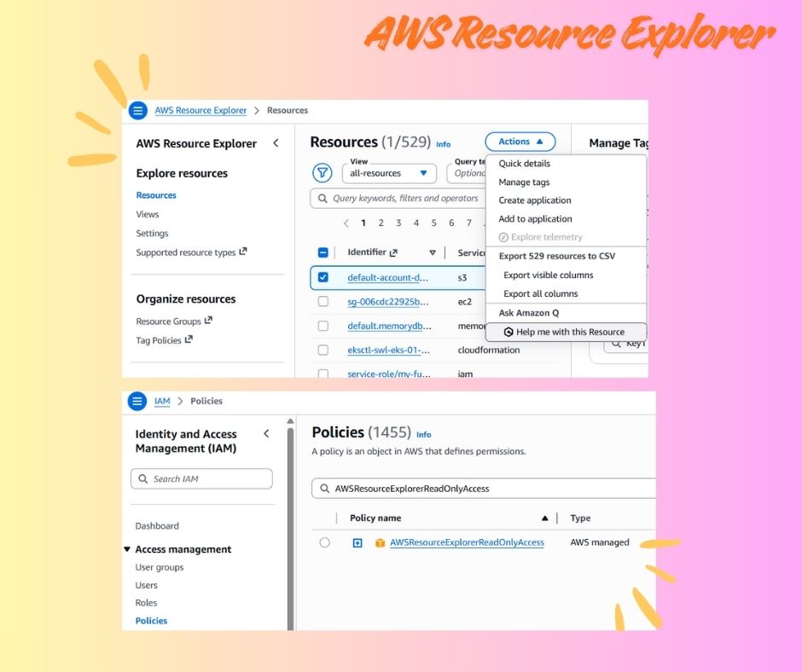Click the Amazon Q icon in Help me with this Resource
The width and height of the screenshot is (802, 672).
coord(509,332)
